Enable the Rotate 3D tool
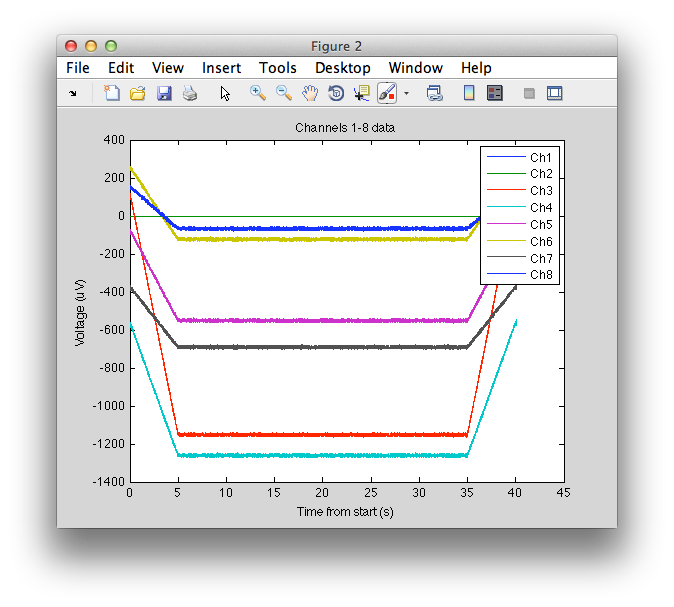674x607 pixels. [336, 93]
